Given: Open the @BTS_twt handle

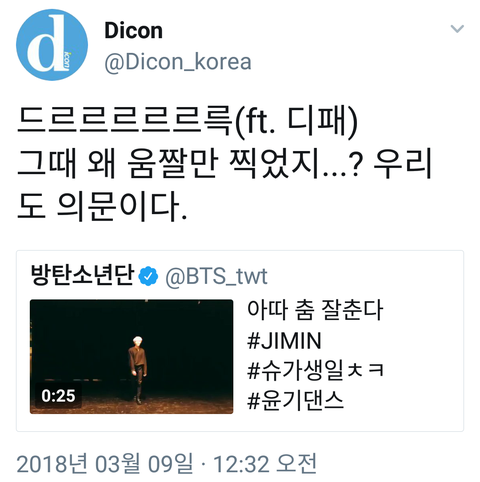Looking at the screenshot, I should (x=216, y=276).
